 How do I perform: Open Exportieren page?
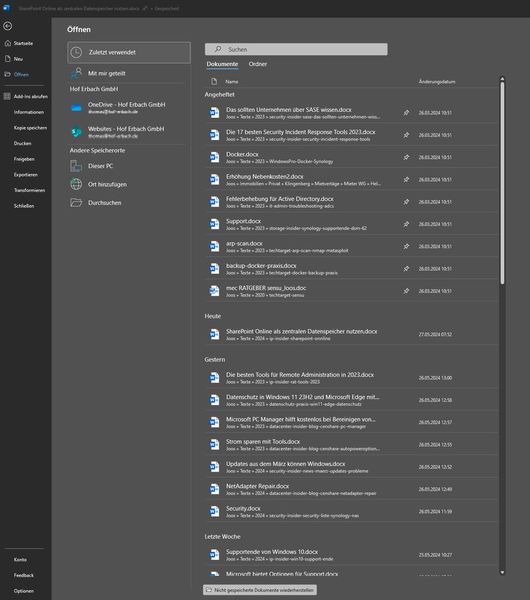tap(25, 175)
